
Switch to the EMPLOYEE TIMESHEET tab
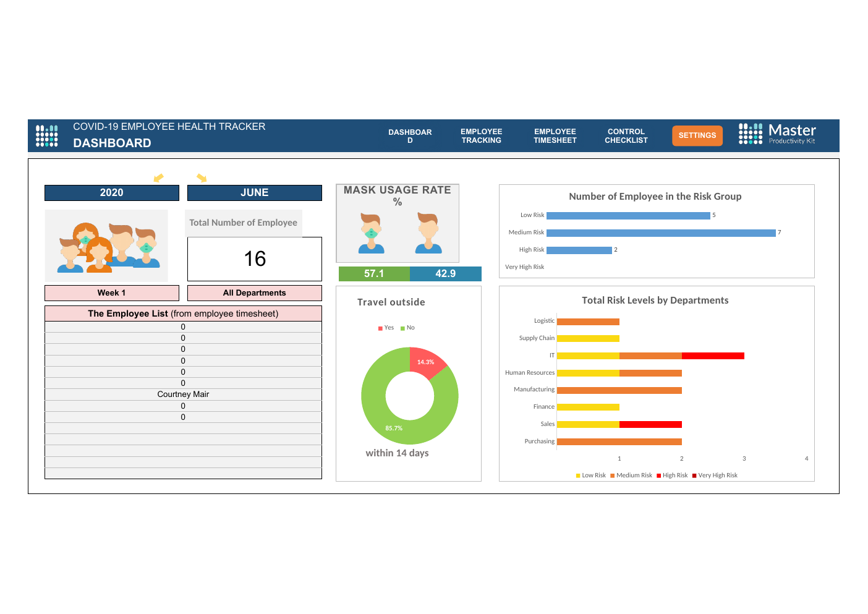(555, 136)
